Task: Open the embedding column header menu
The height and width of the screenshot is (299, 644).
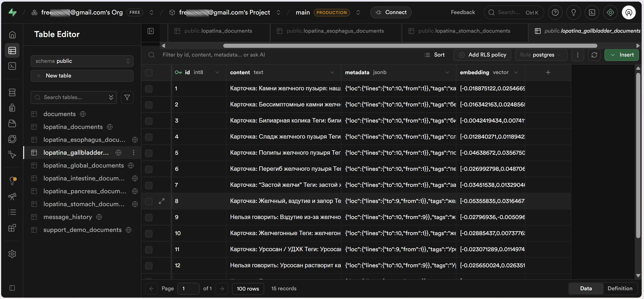Action: point(516,72)
